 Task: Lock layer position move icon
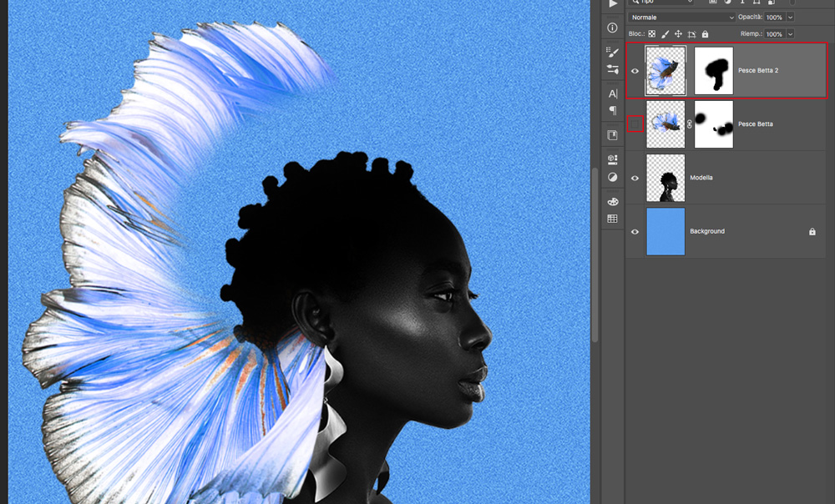pyautogui.click(x=678, y=34)
